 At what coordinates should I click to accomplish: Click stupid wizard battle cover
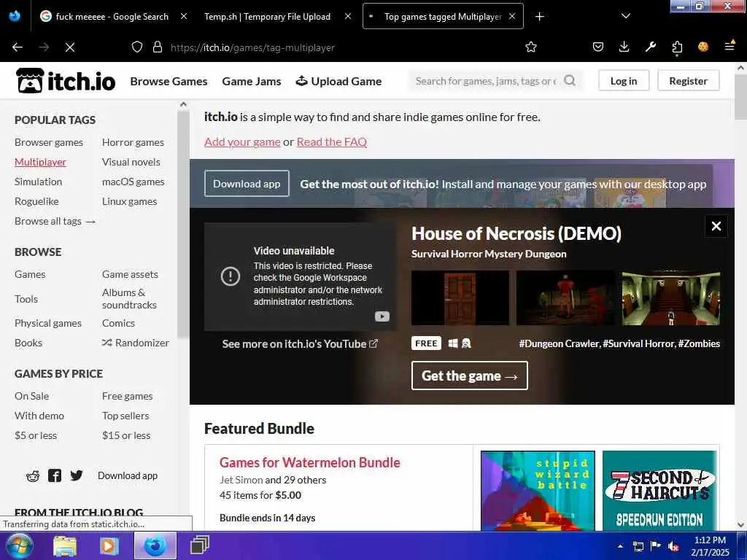coord(538,491)
